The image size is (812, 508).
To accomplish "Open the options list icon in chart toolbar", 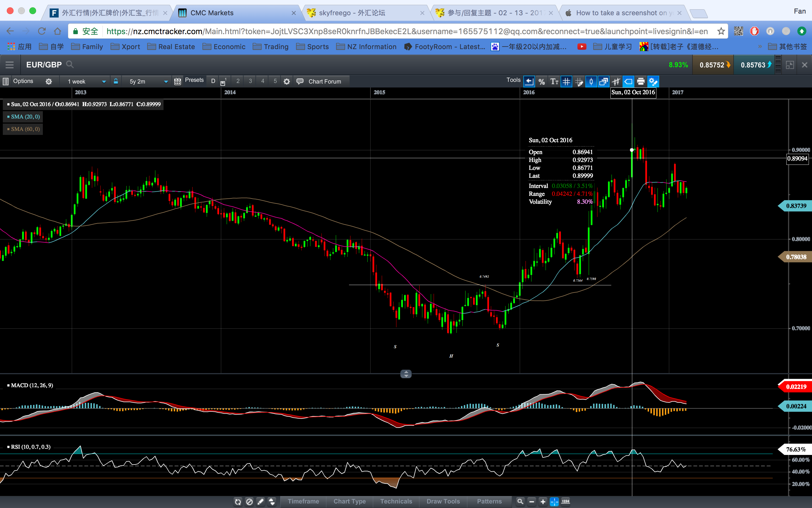I will coord(5,81).
